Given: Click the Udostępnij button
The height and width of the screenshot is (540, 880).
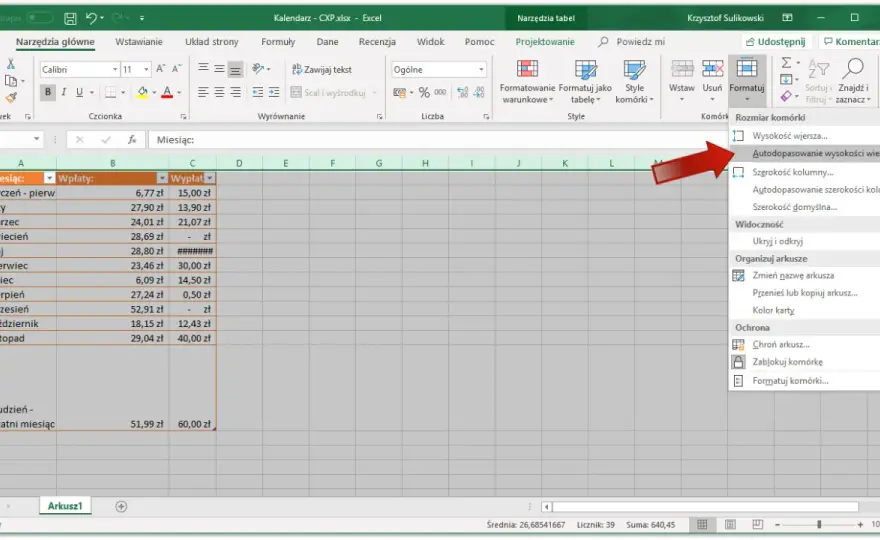Looking at the screenshot, I should pyautogui.click(x=775, y=42).
